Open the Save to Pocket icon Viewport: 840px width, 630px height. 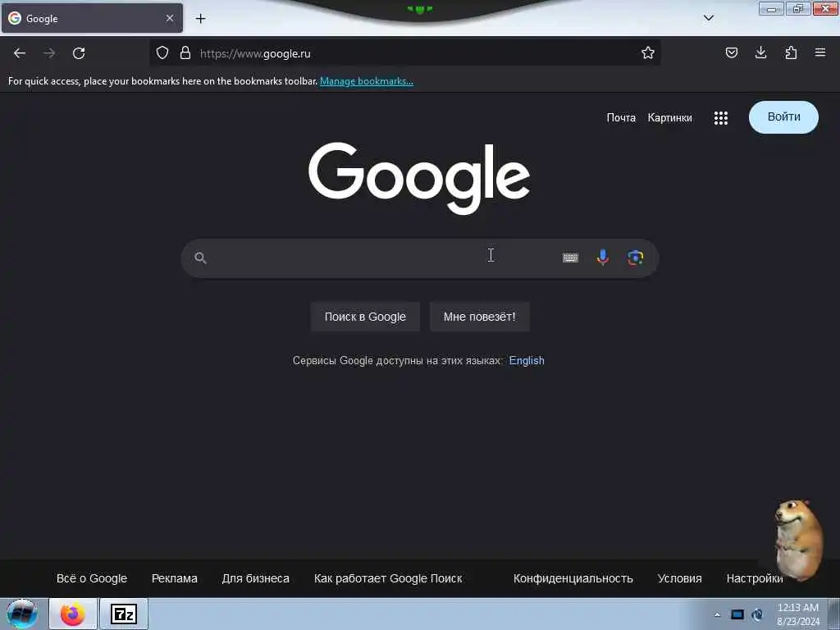[x=731, y=52]
